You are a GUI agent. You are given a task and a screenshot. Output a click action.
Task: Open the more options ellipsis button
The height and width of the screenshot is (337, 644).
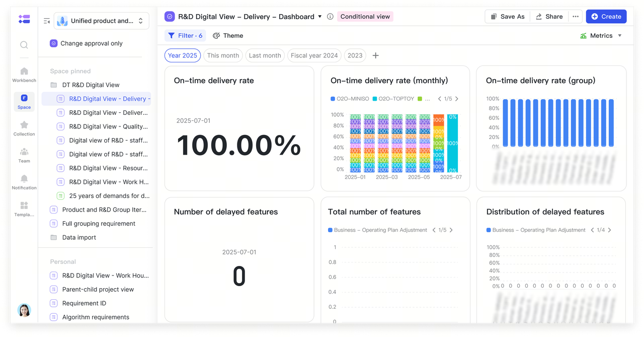[x=576, y=17]
